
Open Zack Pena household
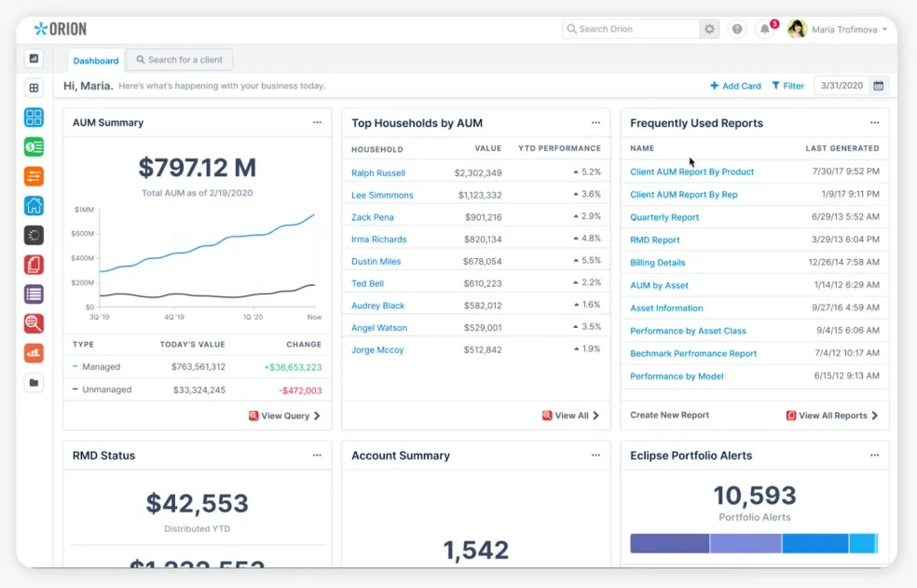click(372, 217)
